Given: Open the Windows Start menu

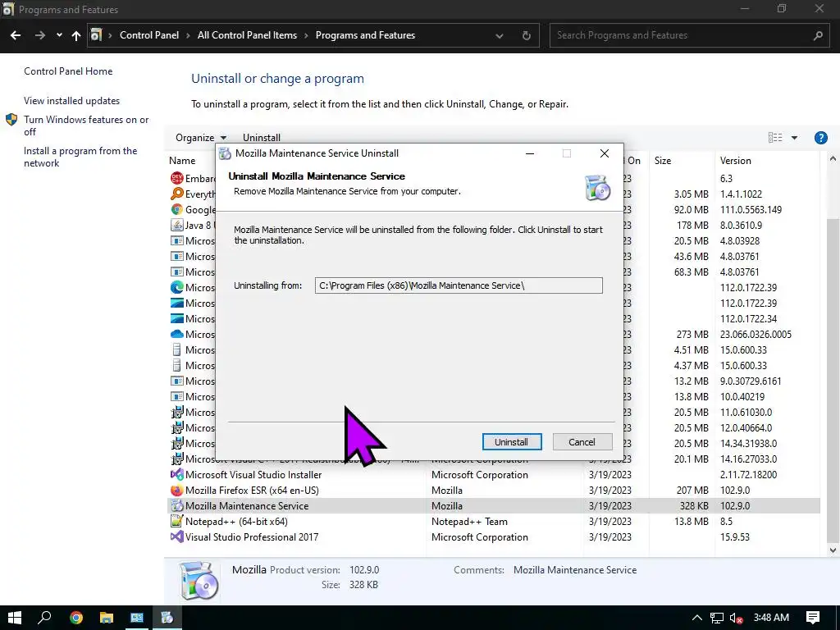Looking at the screenshot, I should (x=15, y=618).
